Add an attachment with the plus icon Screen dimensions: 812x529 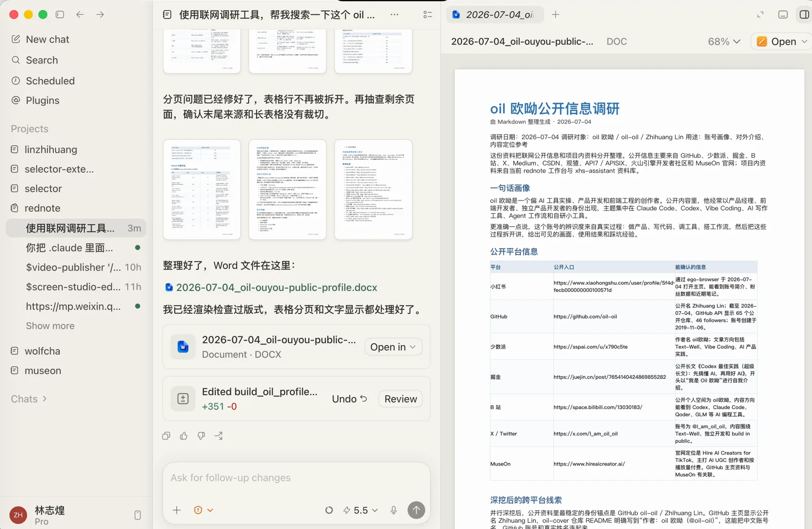177,510
